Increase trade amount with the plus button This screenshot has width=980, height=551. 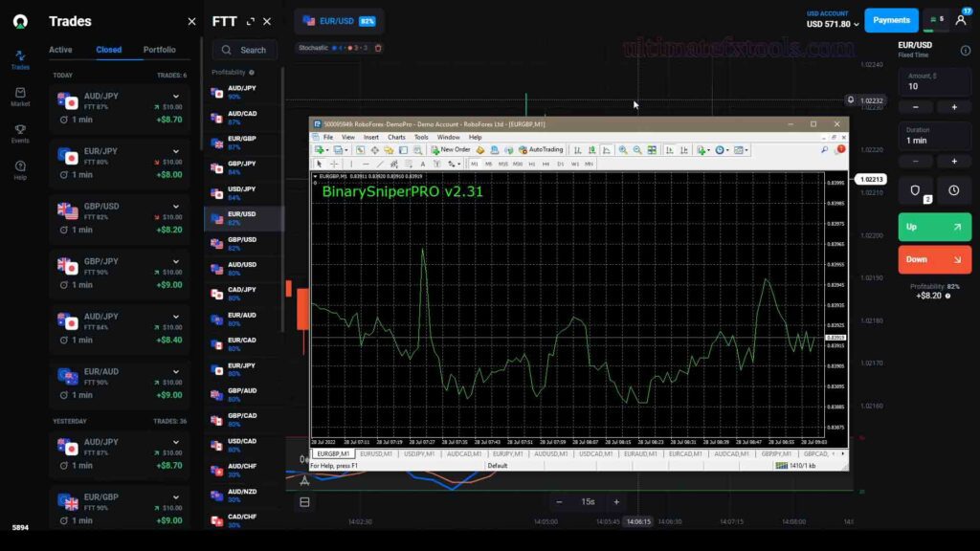click(954, 107)
